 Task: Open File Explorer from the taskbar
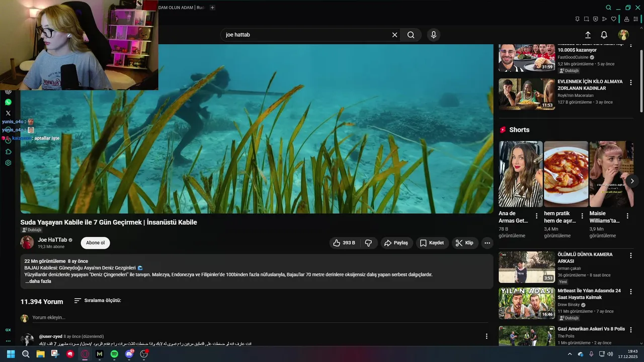tap(40, 354)
